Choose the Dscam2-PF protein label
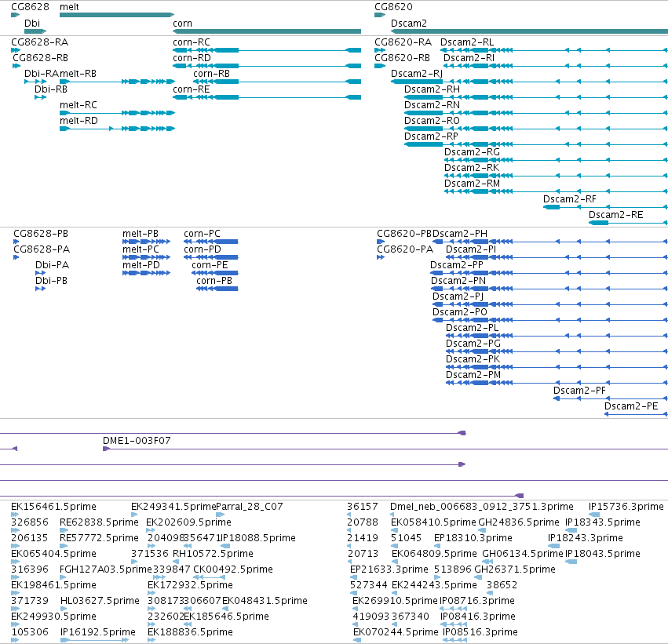 coord(579,391)
